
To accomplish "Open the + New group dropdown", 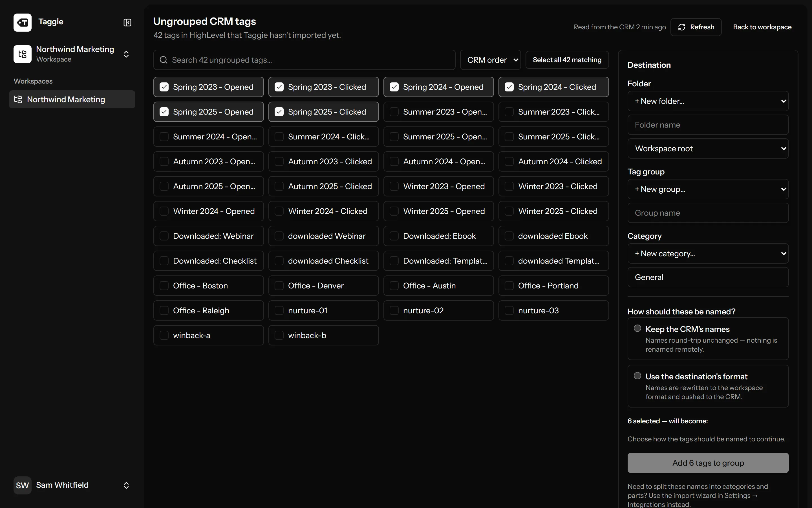I will [x=708, y=189].
